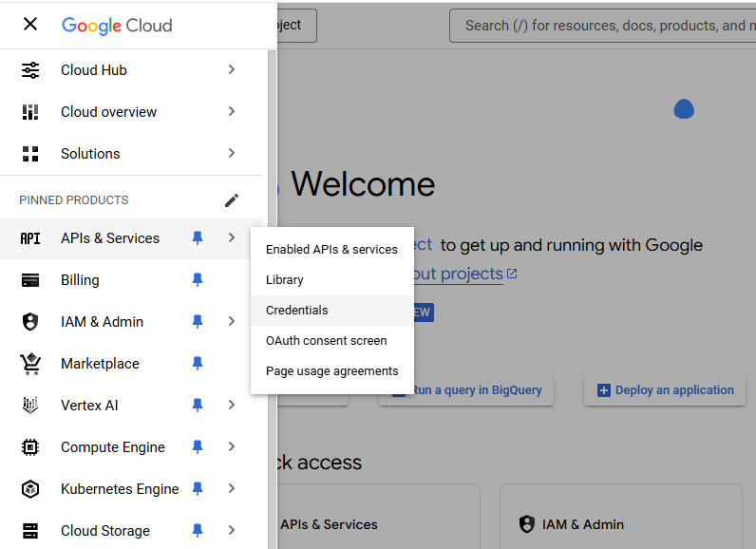This screenshot has height=549, width=756.
Task: Expand APIs & Services submenu chevron
Action: click(x=232, y=237)
